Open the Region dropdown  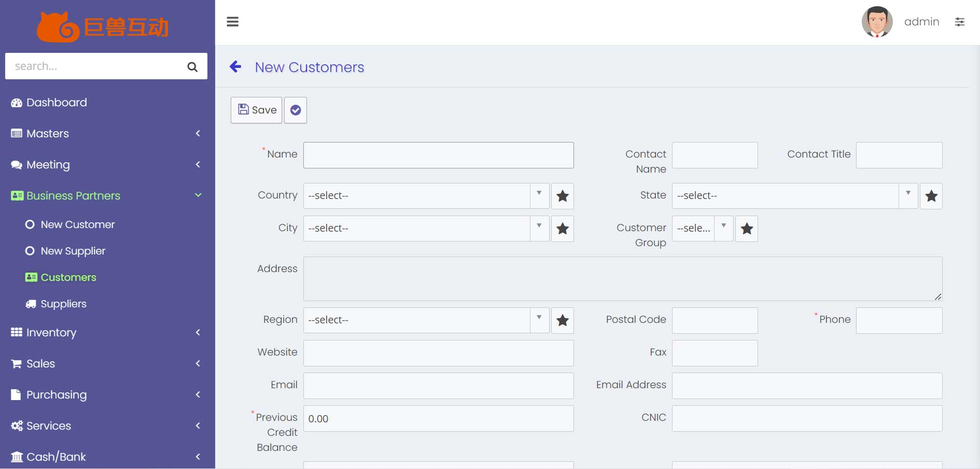426,320
